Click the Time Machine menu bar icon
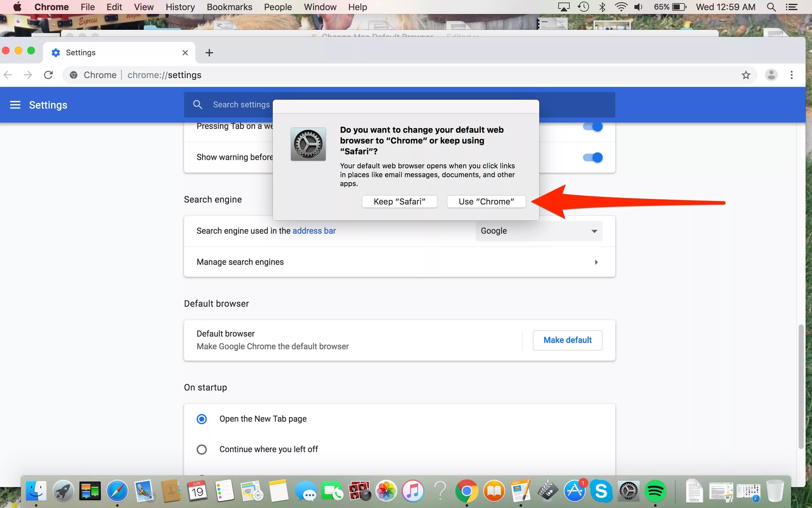This screenshot has height=508, width=812. (583, 7)
